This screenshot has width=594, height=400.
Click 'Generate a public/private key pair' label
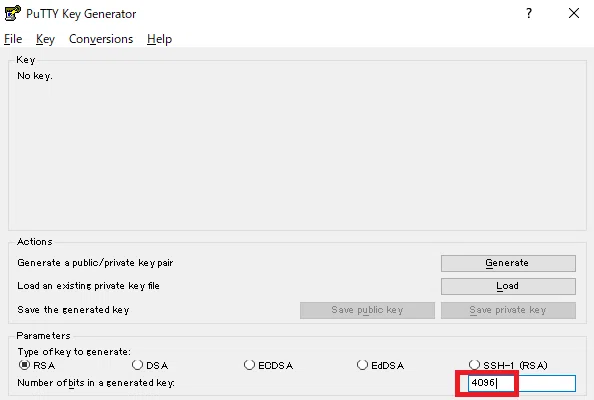(x=95, y=263)
